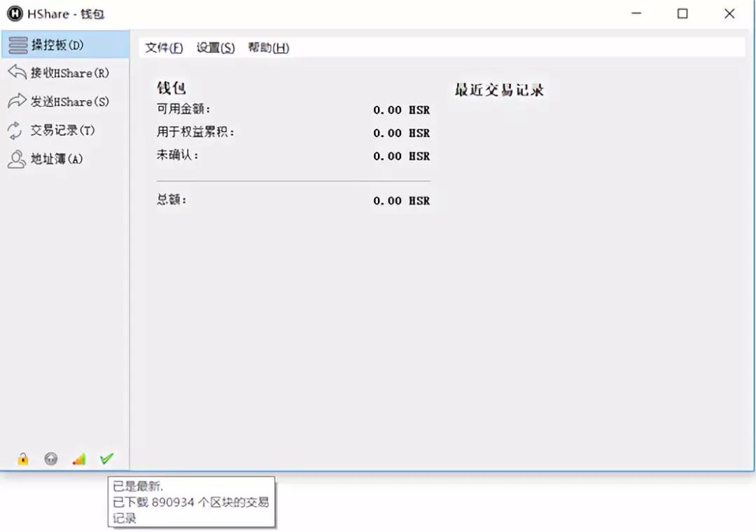
Task: Click the network connection bars icon
Action: [x=79, y=458]
